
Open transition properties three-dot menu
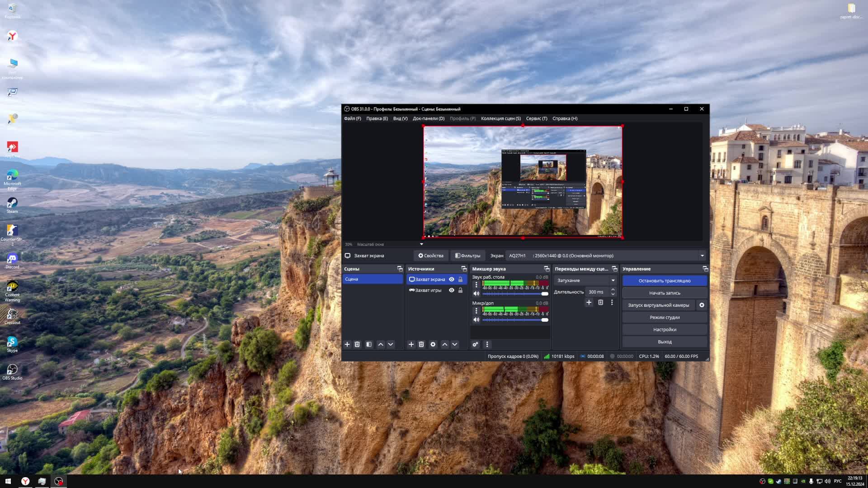click(x=612, y=302)
